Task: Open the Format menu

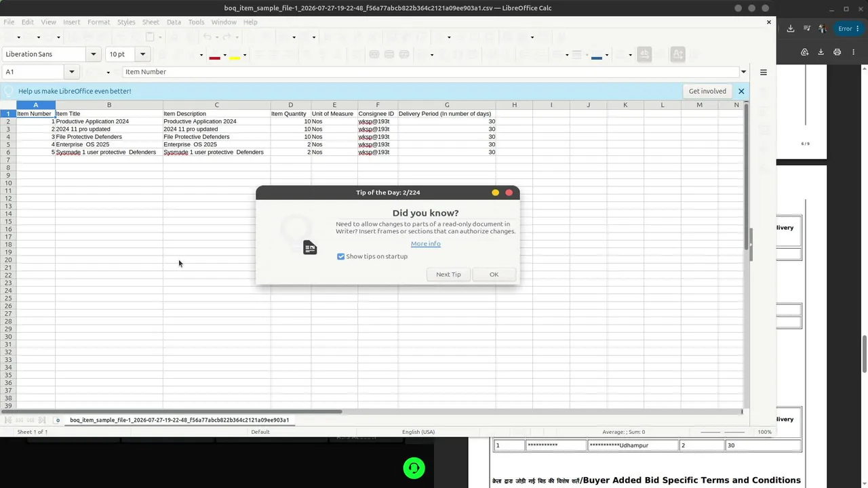Action: 98,22
